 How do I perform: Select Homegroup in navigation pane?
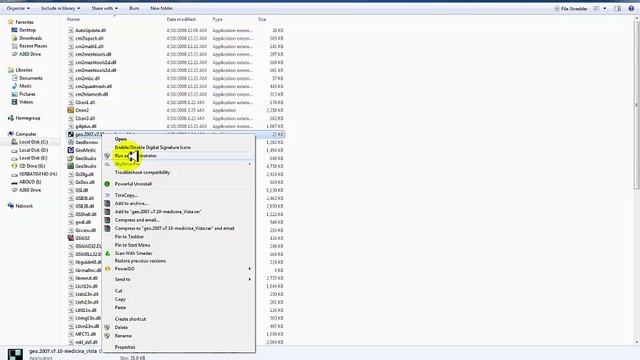pos(28,118)
